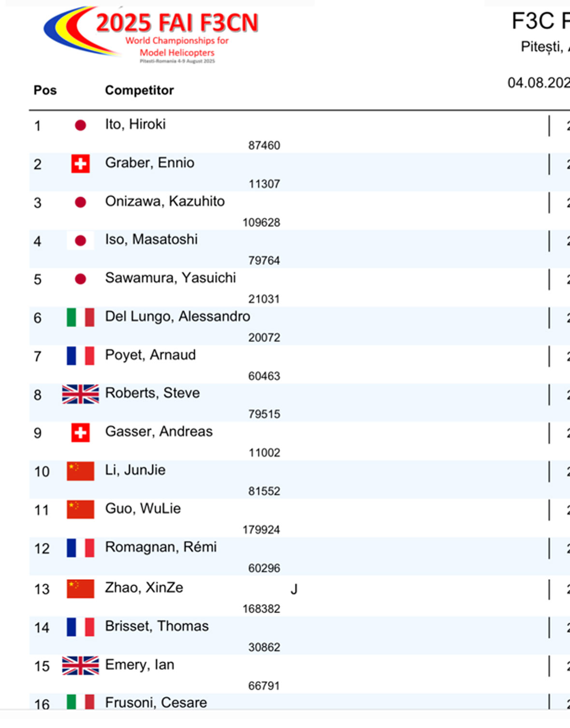Click license number 87460
Image resolution: width=570 pixels, height=728 pixels.
264,145
